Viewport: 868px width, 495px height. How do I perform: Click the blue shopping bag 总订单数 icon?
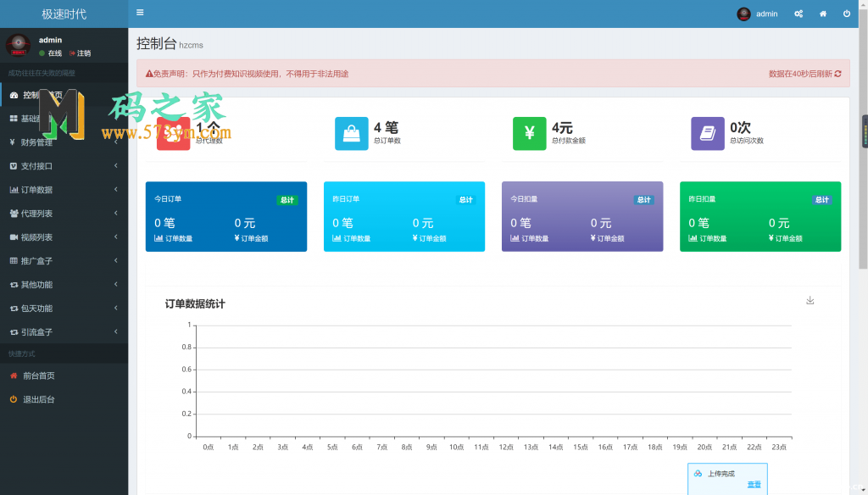point(352,133)
